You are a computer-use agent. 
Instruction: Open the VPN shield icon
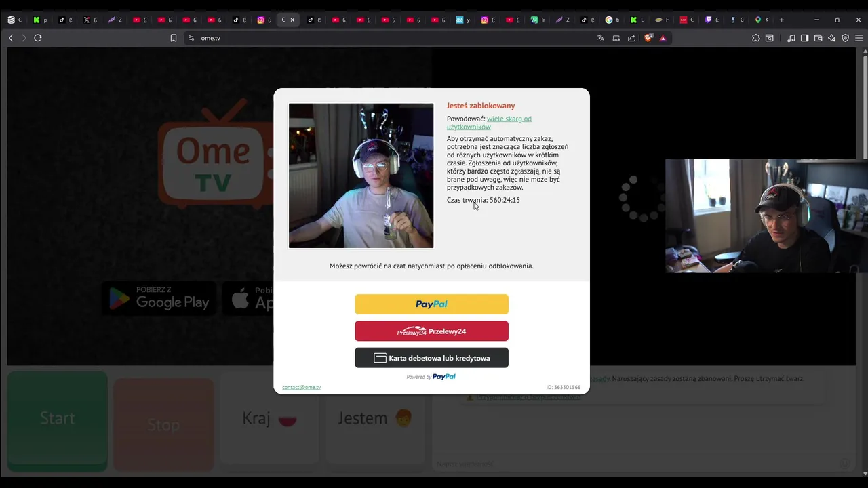pyautogui.click(x=845, y=38)
